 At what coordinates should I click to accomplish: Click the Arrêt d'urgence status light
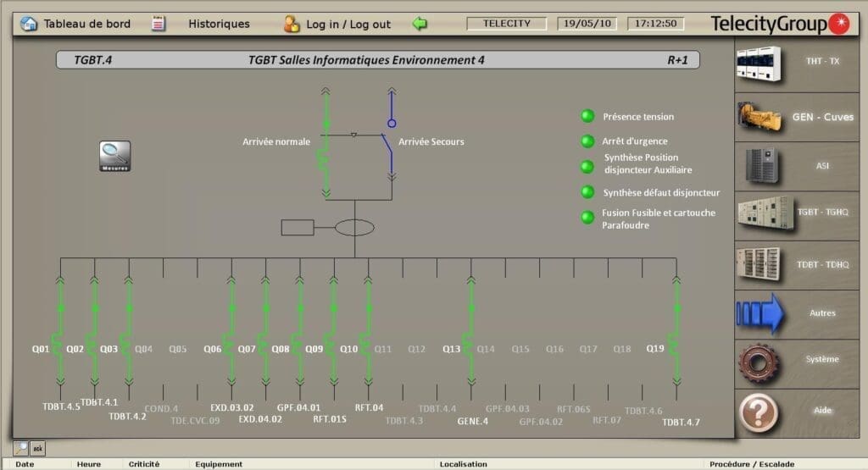tap(587, 141)
